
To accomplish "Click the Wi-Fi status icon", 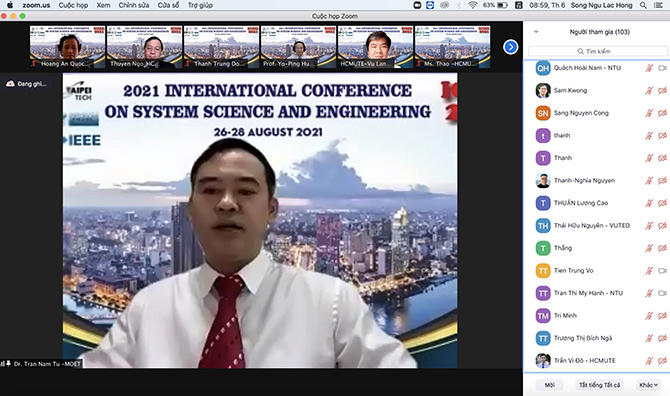I will [x=473, y=5].
